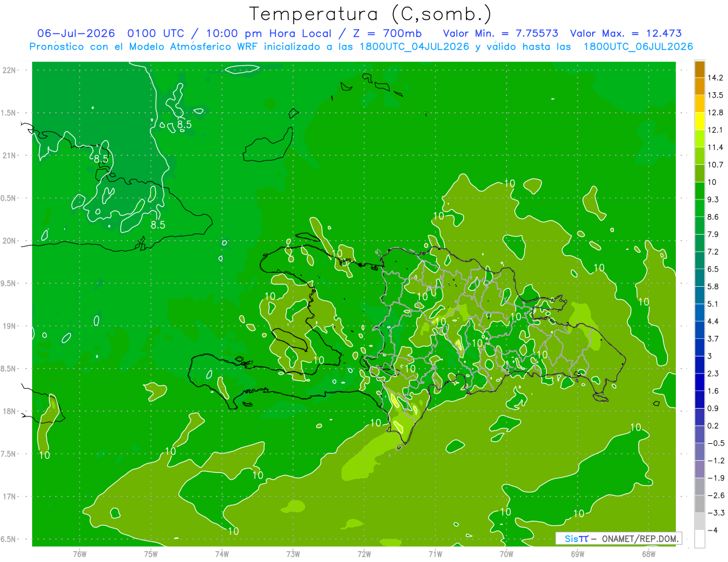
Task: Select the "06-Jul-2026" forecast date text
Action: (x=76, y=33)
